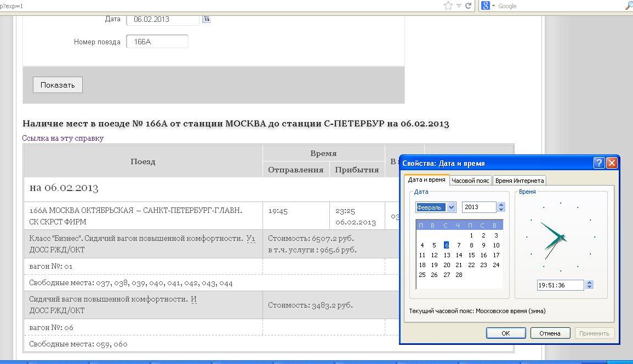Click the time field showing 19:51:36
This screenshot has height=364, width=633.
560,285
